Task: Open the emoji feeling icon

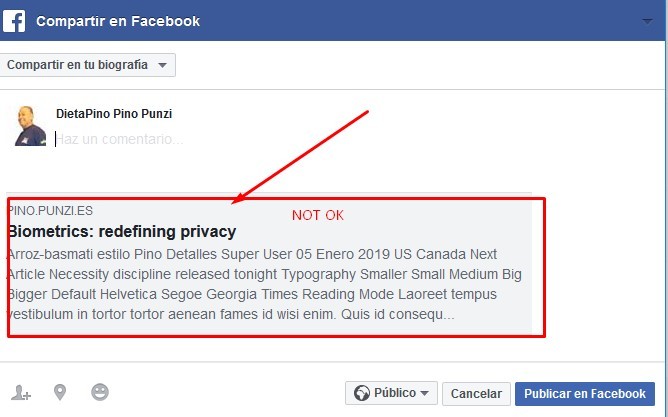Action: [x=99, y=392]
